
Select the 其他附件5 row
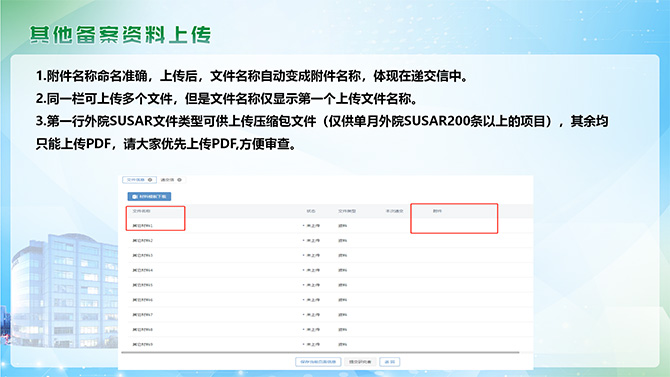(330, 285)
